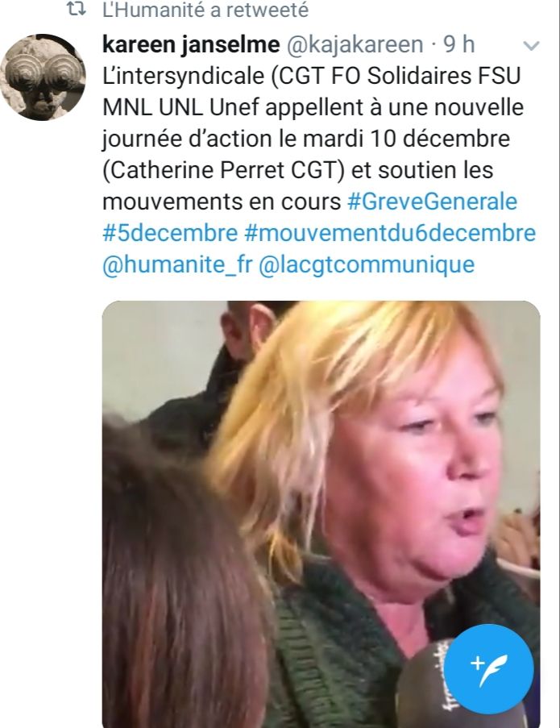Expand the tweet options chevron
The image size is (560, 728).
coord(531,45)
